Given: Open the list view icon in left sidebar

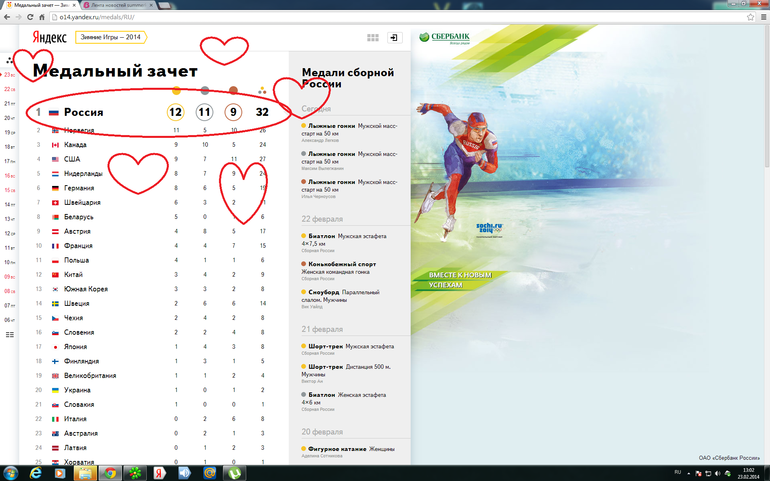Looking at the screenshot, I should pos(9,335).
